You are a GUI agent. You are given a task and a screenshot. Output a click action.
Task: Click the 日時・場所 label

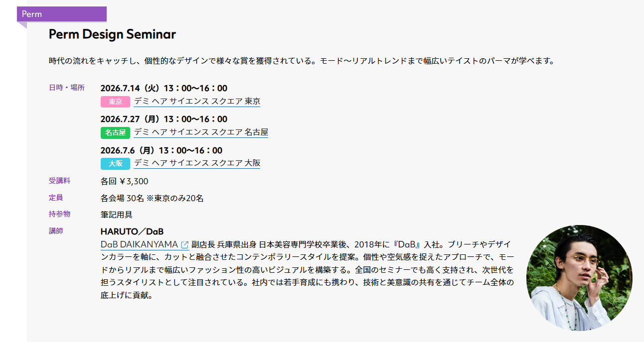point(67,88)
